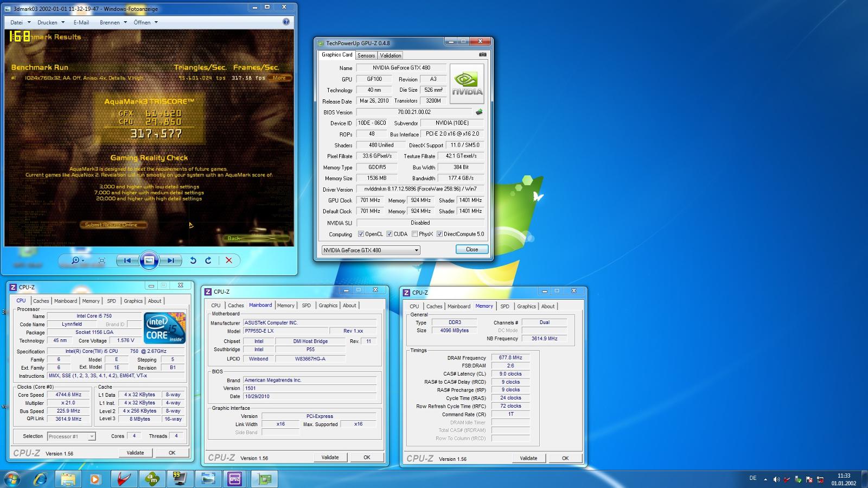Show hidden tray icons arrow

(x=765, y=479)
